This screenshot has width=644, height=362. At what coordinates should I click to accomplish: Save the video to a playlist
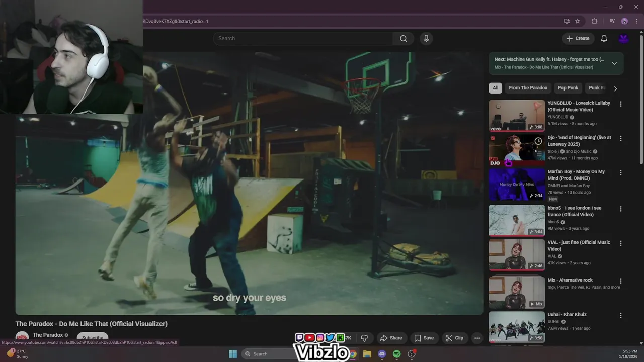coord(424,338)
